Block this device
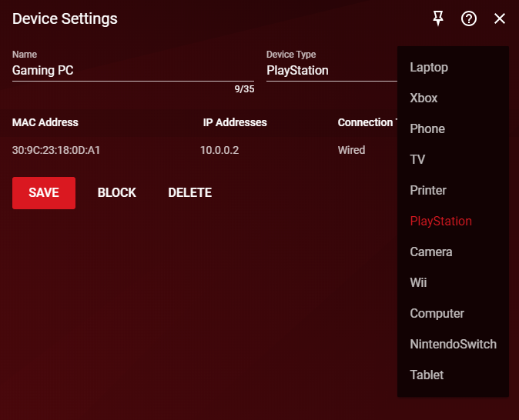Viewport: 519px width, 420px height. (117, 193)
